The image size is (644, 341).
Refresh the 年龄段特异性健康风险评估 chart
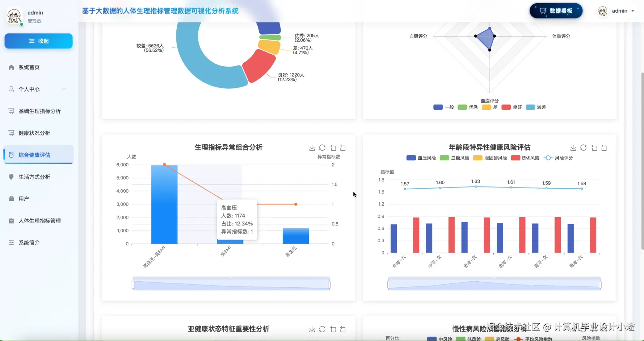[x=583, y=148]
